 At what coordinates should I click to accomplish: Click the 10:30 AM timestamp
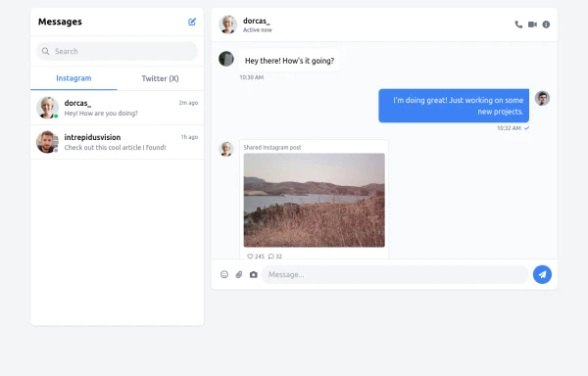252,77
